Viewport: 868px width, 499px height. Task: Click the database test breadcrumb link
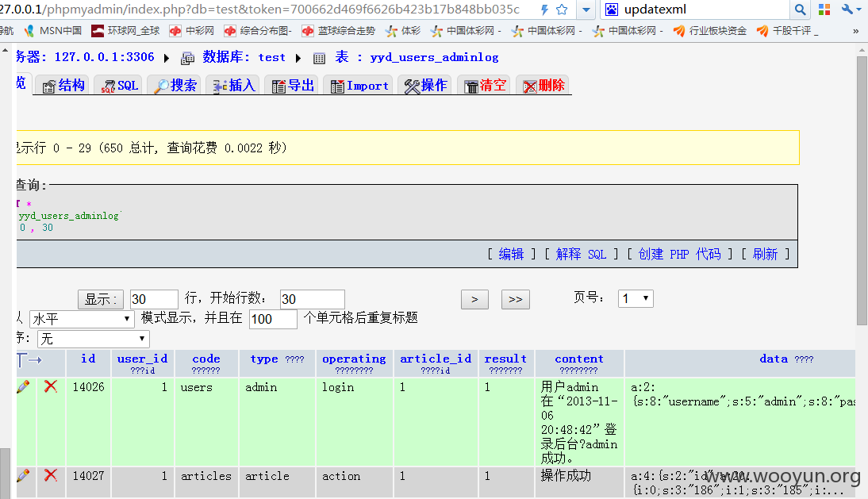(x=244, y=57)
